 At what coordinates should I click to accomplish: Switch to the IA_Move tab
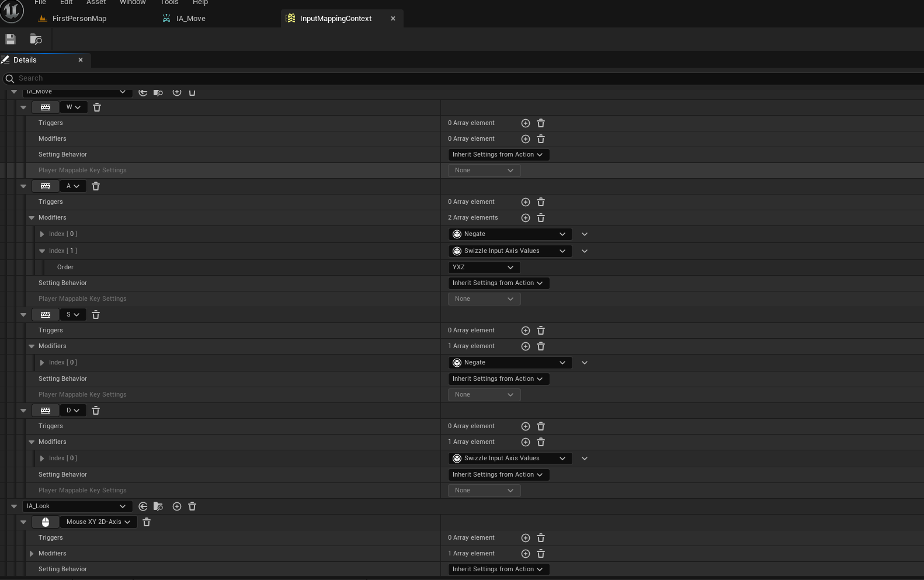point(190,19)
